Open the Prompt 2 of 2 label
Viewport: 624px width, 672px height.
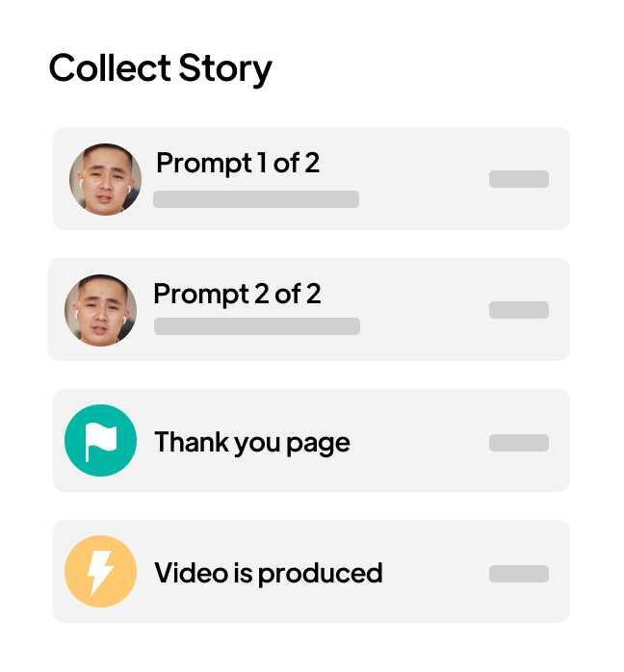(237, 294)
